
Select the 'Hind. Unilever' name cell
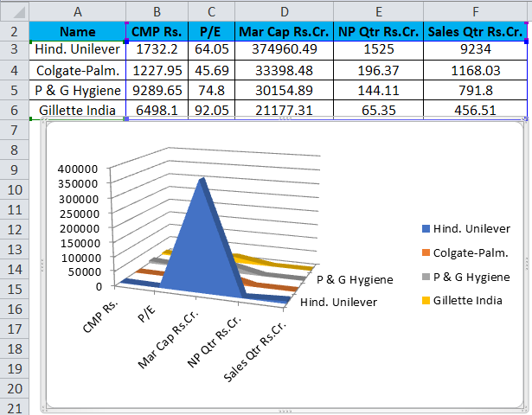pyautogui.click(x=77, y=50)
